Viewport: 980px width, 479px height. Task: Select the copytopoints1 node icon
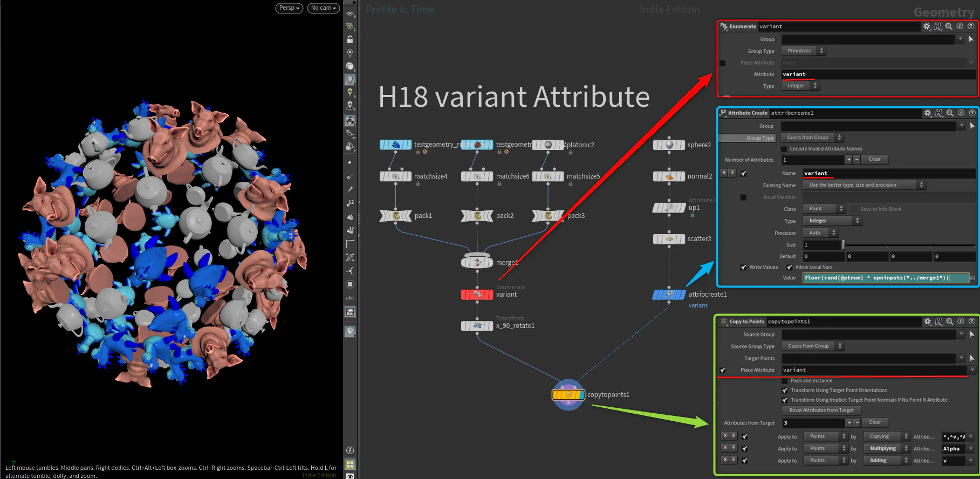point(568,395)
